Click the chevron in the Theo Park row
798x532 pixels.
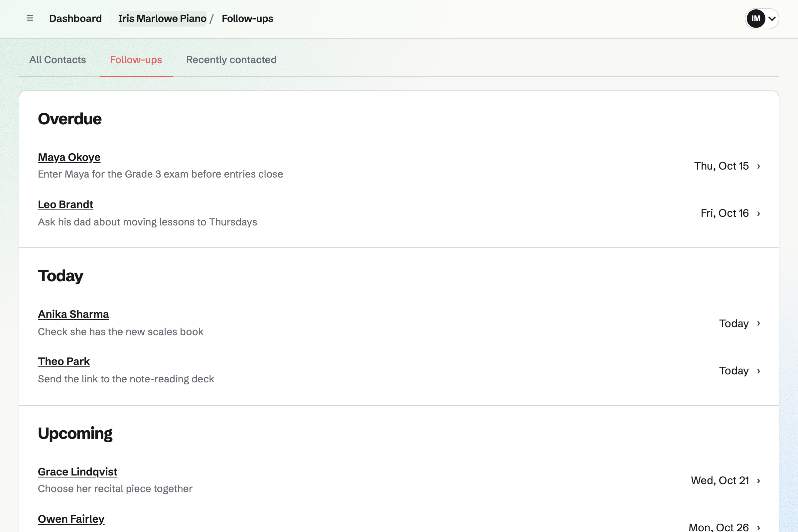(x=759, y=371)
